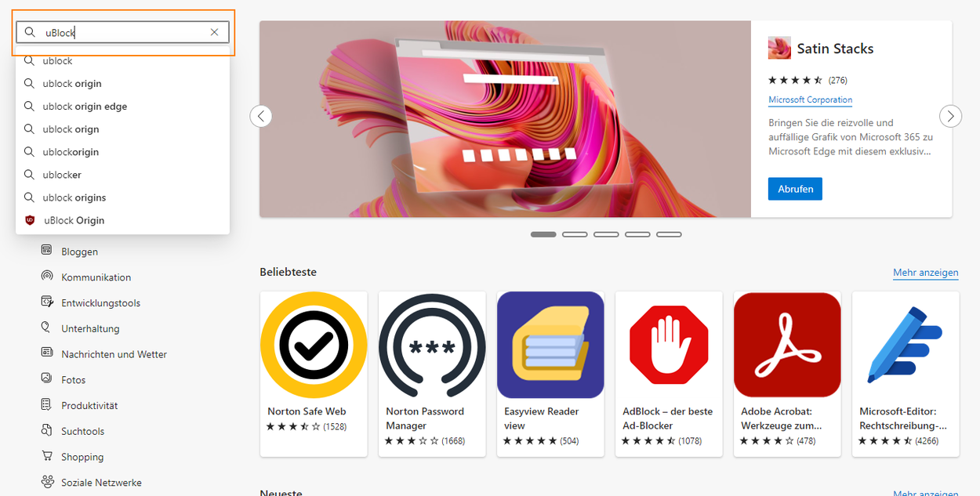Open the Norton Password Manager tile
This screenshot has height=496, width=980.
click(432, 374)
